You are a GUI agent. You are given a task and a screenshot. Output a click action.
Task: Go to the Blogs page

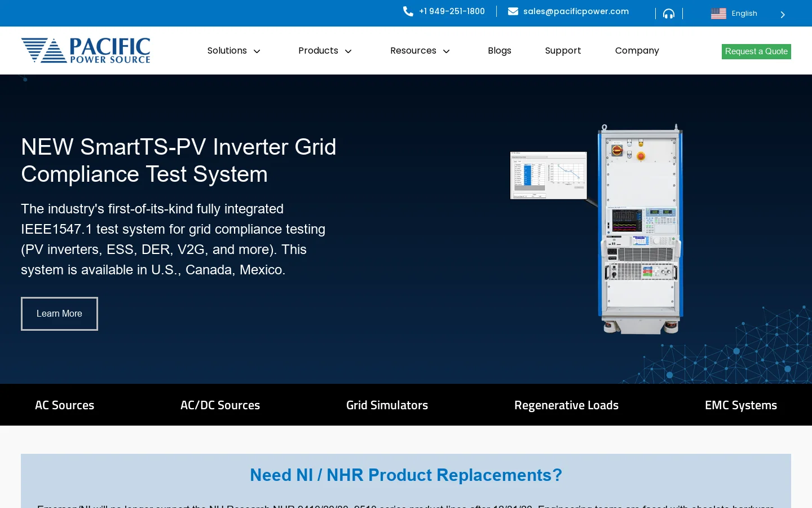500,51
